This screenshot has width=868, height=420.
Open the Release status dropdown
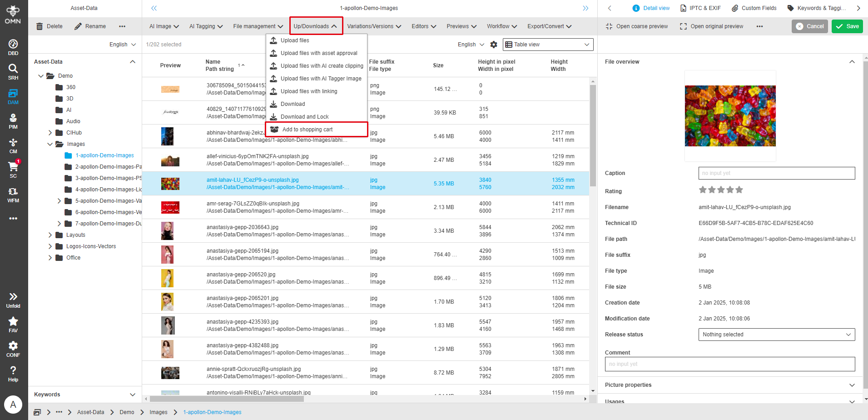(x=776, y=335)
